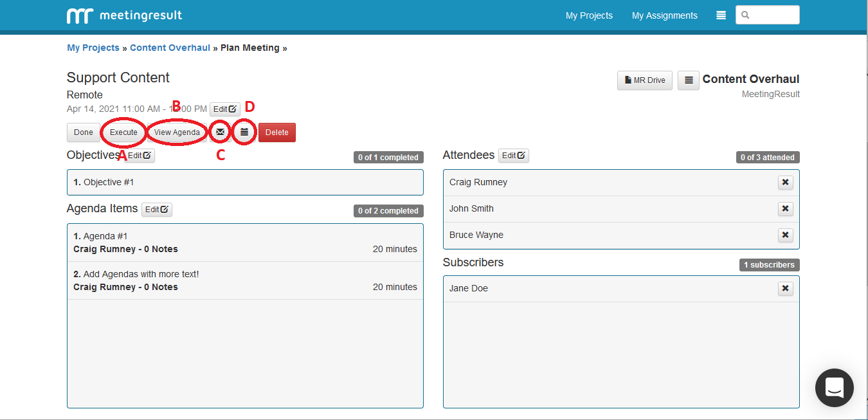The width and height of the screenshot is (868, 420).
Task: Click the View Agenda button
Action: (x=177, y=132)
